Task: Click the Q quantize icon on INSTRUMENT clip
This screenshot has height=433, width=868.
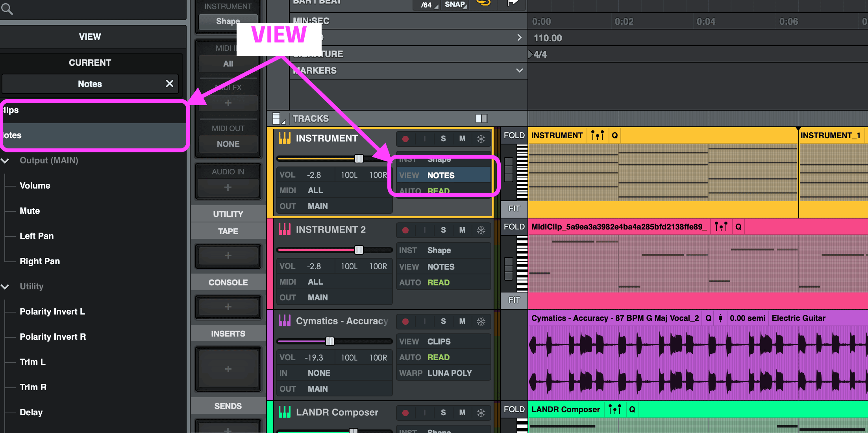Action: (x=614, y=136)
